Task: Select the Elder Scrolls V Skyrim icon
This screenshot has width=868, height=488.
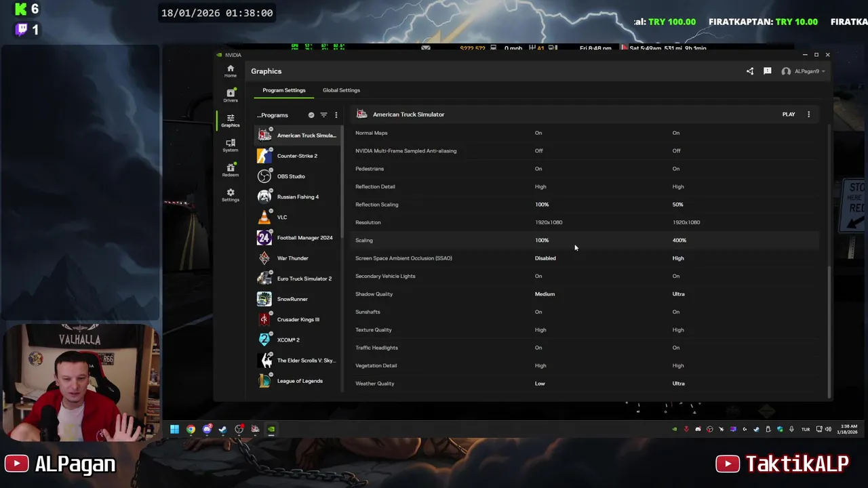Action: 264,361
